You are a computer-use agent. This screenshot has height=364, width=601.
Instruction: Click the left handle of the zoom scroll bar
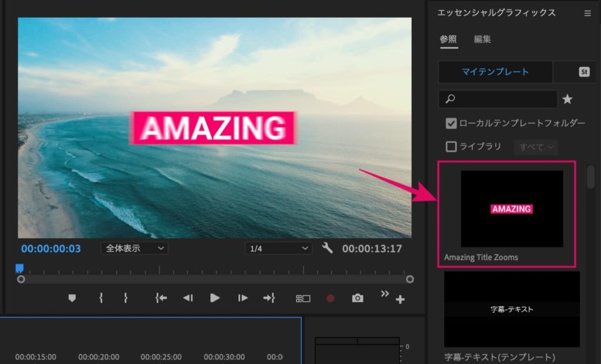click(x=21, y=280)
